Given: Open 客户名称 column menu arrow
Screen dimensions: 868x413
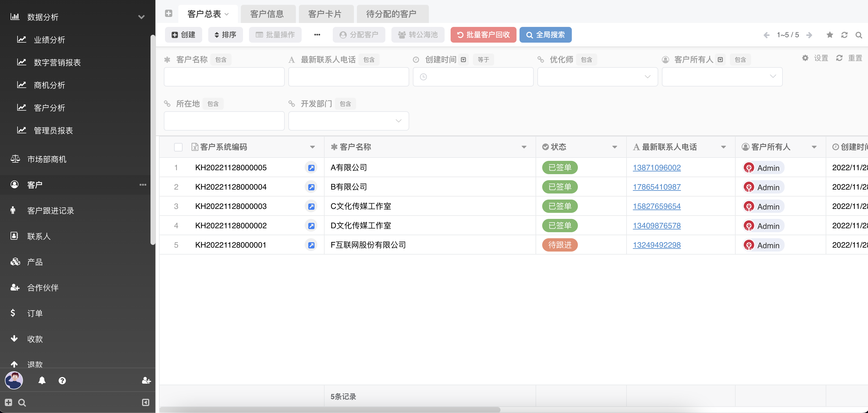Looking at the screenshot, I should point(524,147).
